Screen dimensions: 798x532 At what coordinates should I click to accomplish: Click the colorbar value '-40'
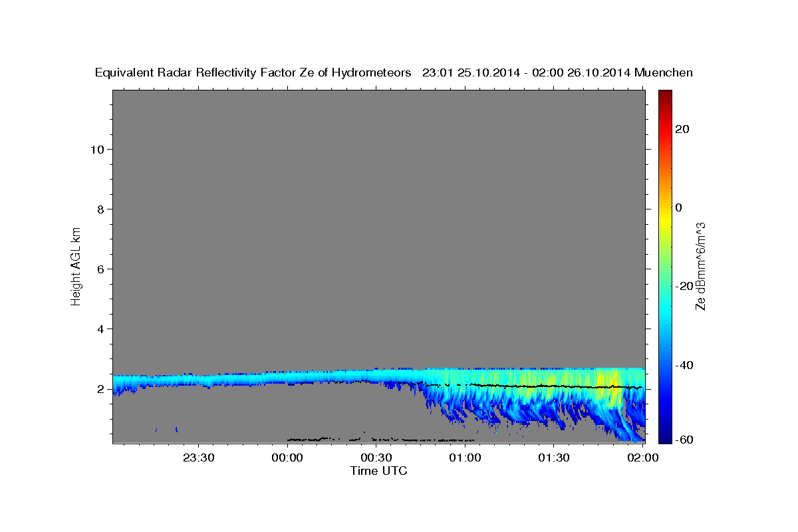coord(685,364)
